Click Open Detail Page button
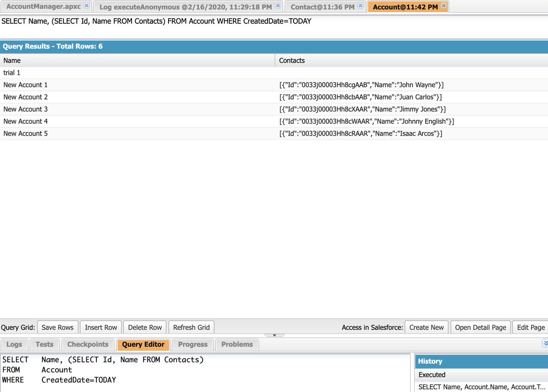548x392 pixels. pos(480,327)
